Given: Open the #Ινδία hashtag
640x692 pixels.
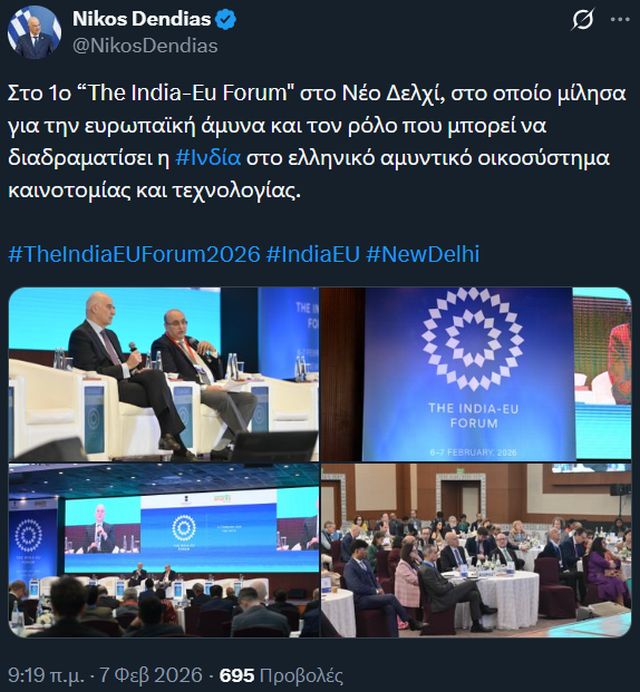Looking at the screenshot, I should coord(208,158).
